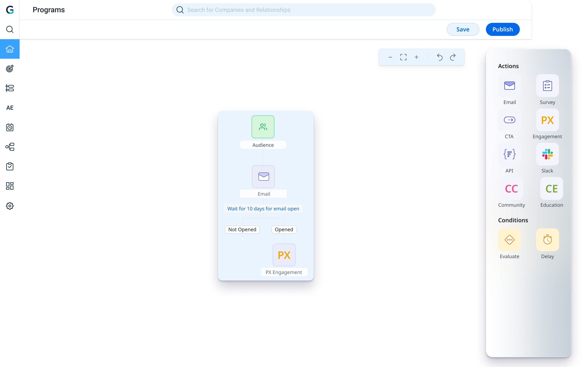Save the program
Screen dimensions: 588x367
(x=463, y=29)
